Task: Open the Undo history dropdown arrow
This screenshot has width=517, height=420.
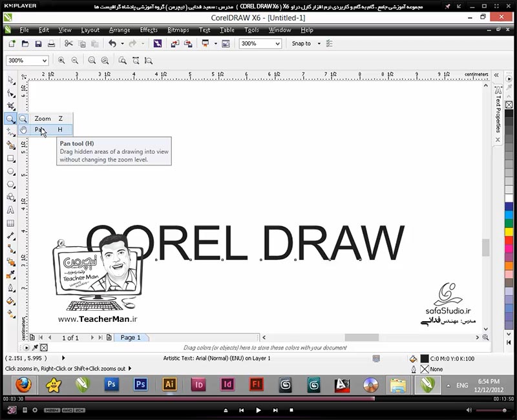Action: coord(122,43)
